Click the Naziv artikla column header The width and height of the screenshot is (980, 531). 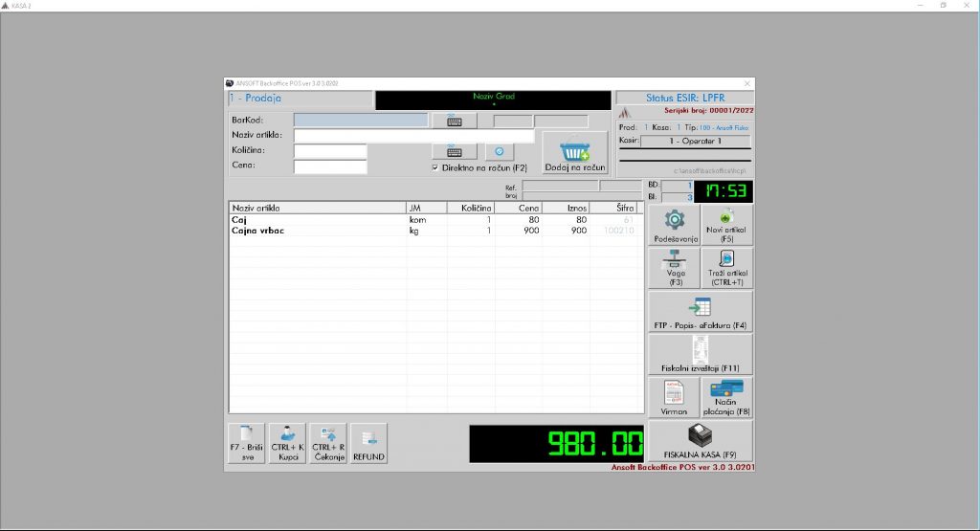[316, 208]
